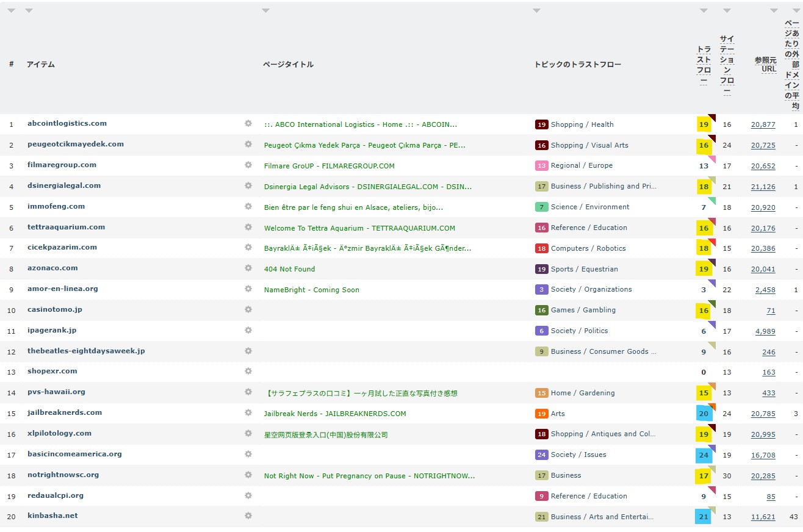
Task: Open filter arrow above 参照元URL column
Action: pos(774,10)
